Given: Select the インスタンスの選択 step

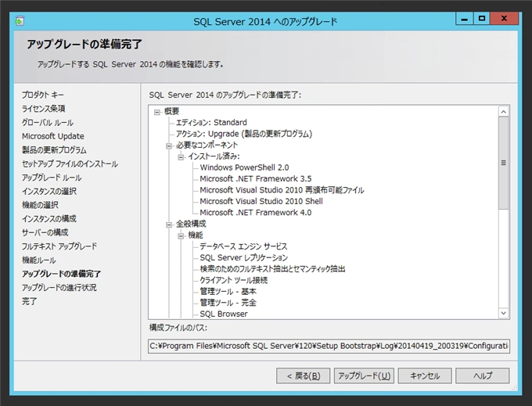Looking at the screenshot, I should [x=49, y=192].
